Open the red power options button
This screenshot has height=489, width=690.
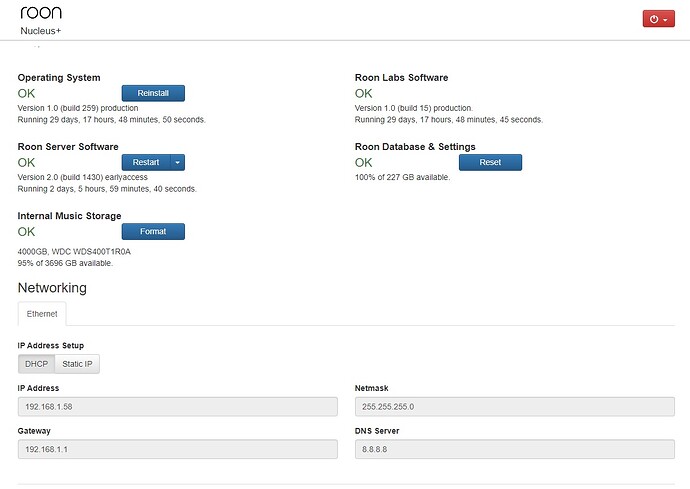coord(658,19)
